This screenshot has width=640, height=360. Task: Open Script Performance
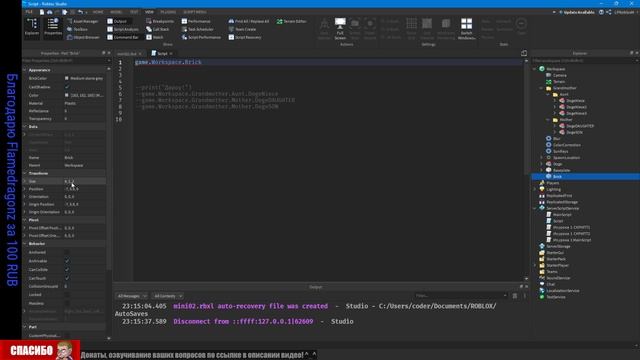tap(201, 37)
